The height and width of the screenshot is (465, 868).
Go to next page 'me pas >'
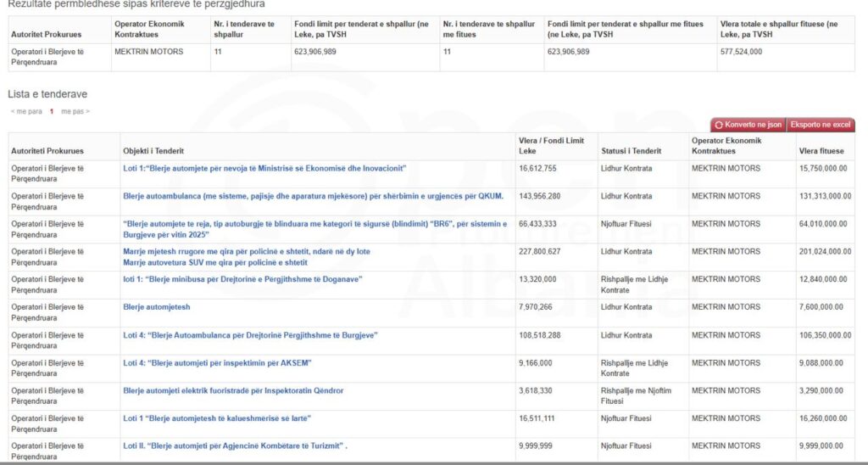75,111
